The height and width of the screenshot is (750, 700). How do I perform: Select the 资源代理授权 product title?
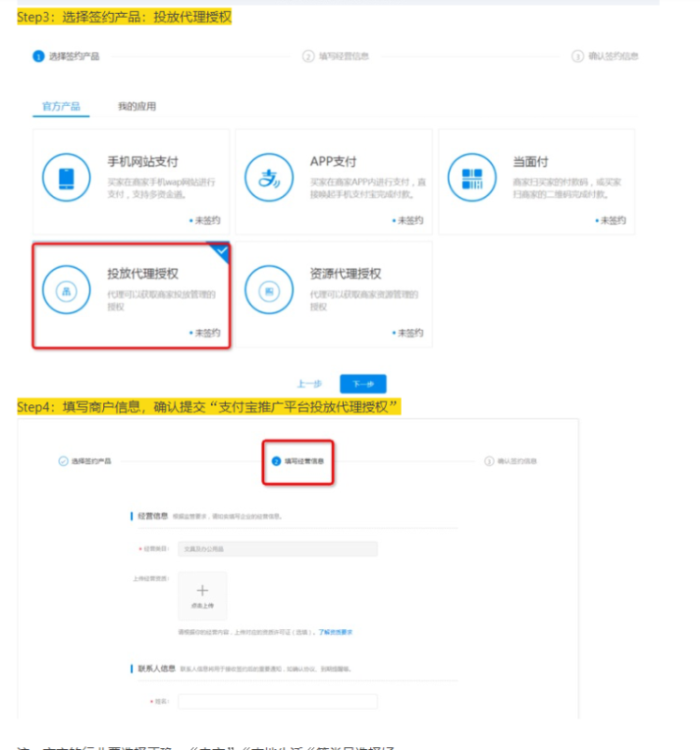(345, 274)
